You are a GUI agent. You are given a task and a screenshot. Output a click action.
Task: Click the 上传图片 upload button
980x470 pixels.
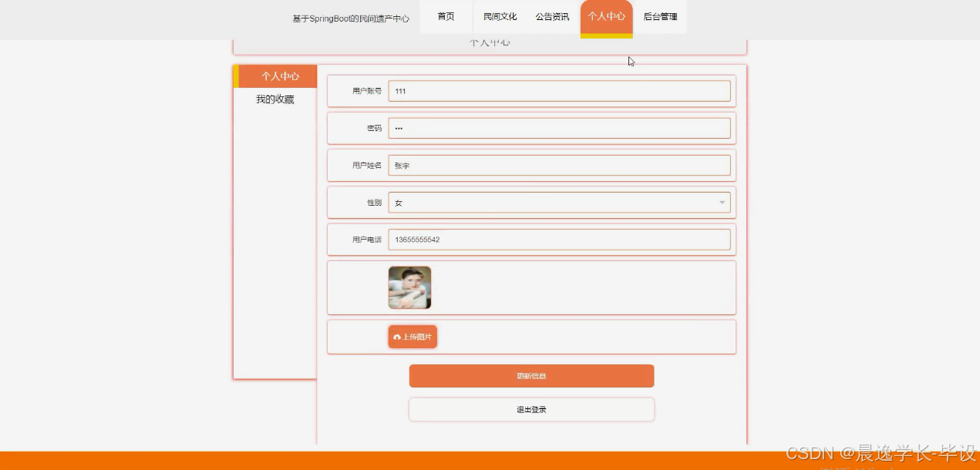pyautogui.click(x=412, y=337)
